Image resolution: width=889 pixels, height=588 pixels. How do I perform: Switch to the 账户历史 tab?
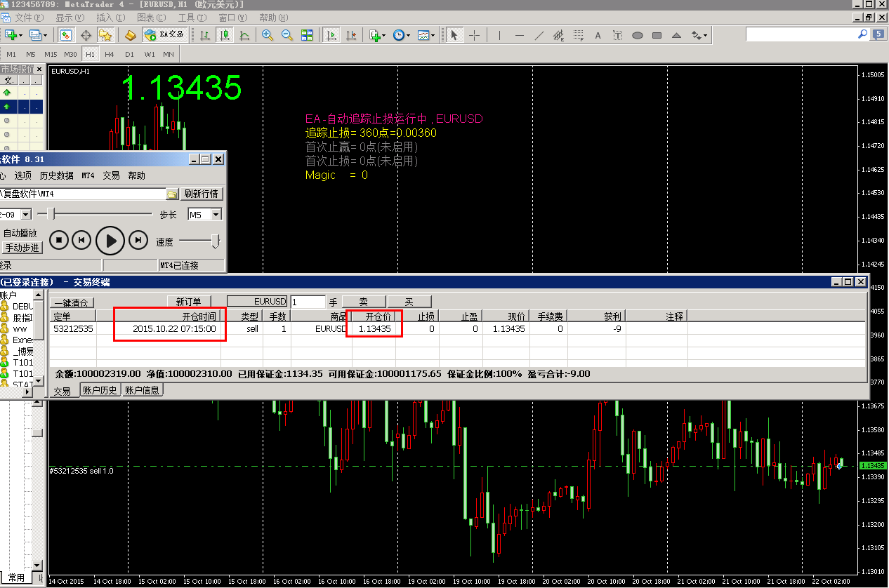tap(100, 390)
